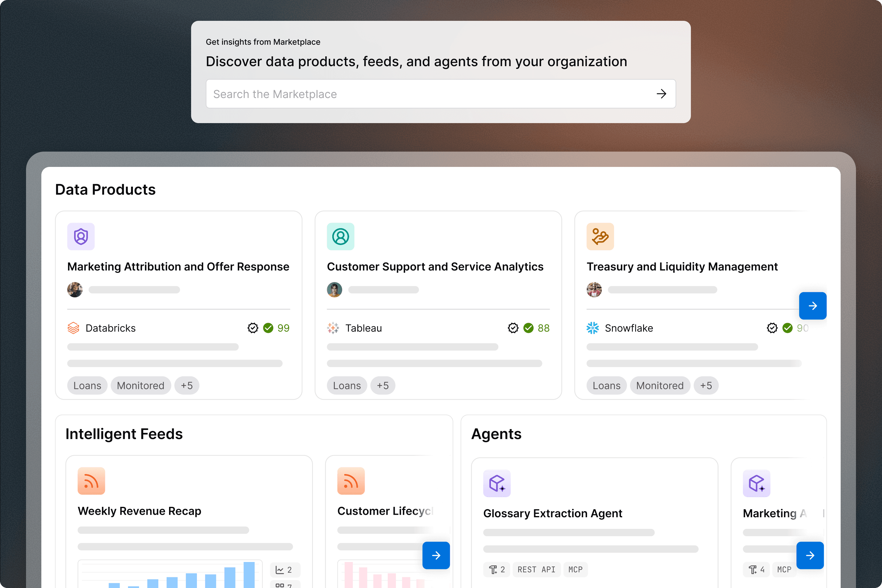Open Marketing Attribution card's purple shield icon

pos(81,237)
